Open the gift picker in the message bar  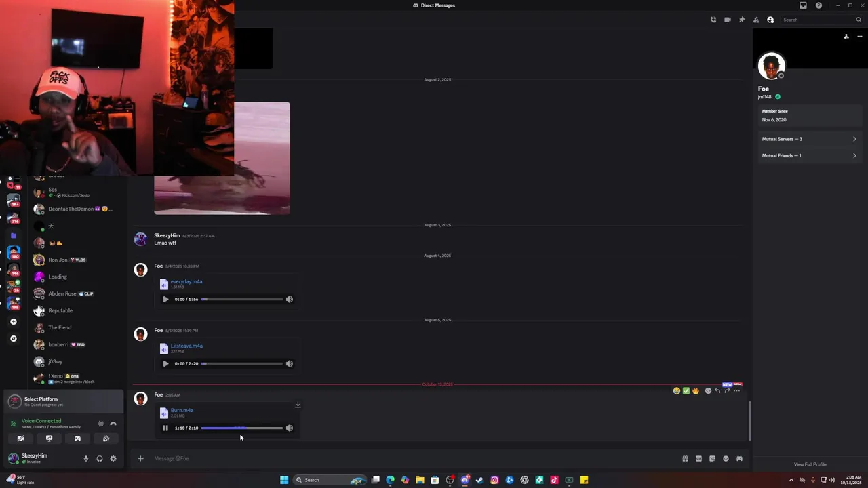click(x=685, y=459)
